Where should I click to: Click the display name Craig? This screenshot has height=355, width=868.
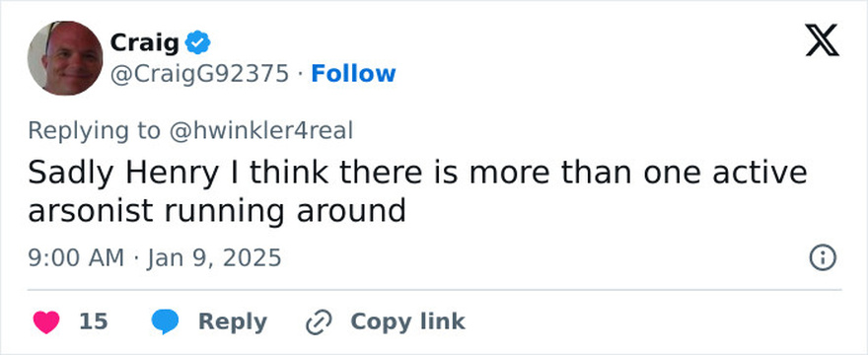pyautogui.click(x=144, y=42)
